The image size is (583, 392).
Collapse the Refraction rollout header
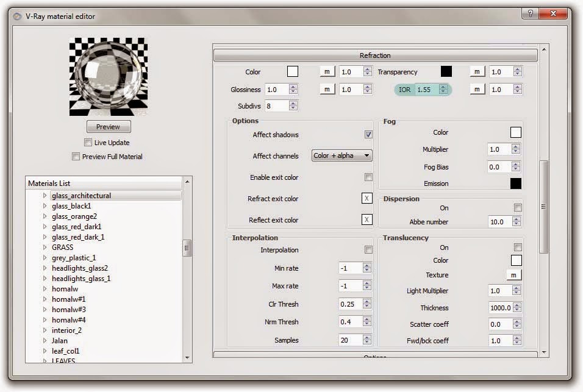click(375, 55)
